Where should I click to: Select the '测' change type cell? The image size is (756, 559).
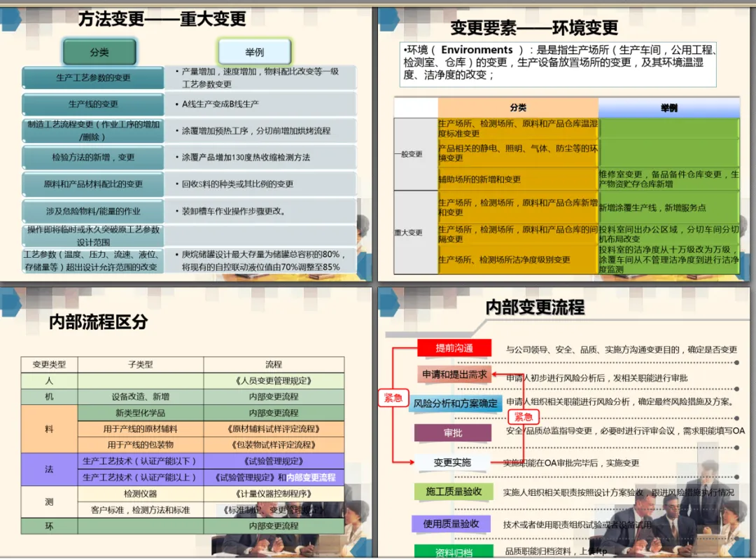click(x=49, y=502)
